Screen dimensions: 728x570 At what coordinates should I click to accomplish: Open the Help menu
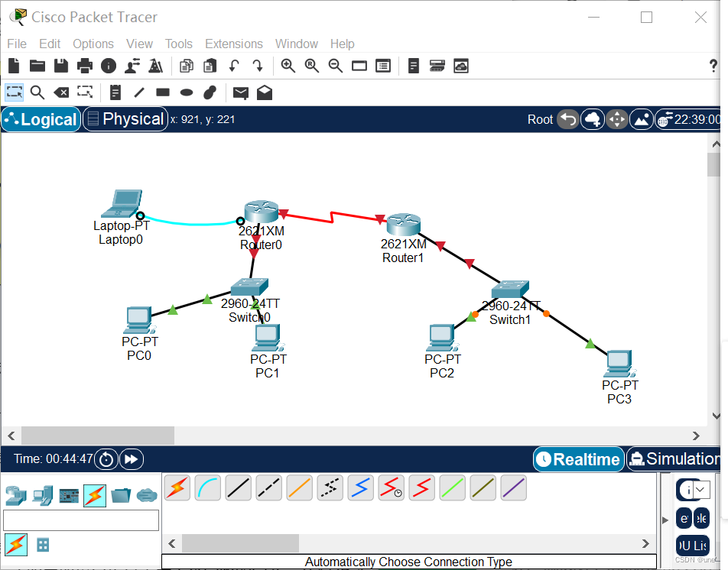[x=342, y=44]
